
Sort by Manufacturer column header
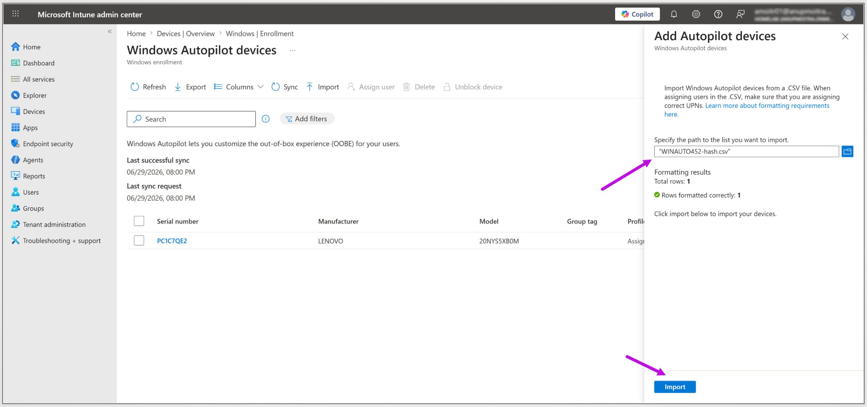338,221
